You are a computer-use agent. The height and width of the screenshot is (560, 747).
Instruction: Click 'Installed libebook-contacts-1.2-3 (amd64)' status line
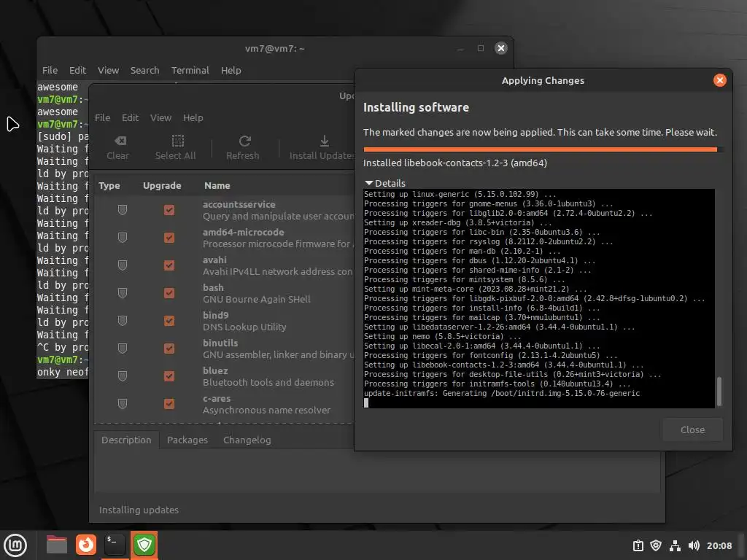455,163
